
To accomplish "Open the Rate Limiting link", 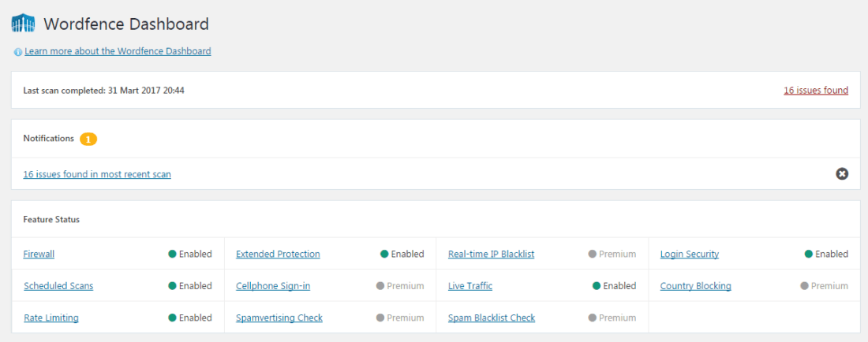I will pos(51,318).
